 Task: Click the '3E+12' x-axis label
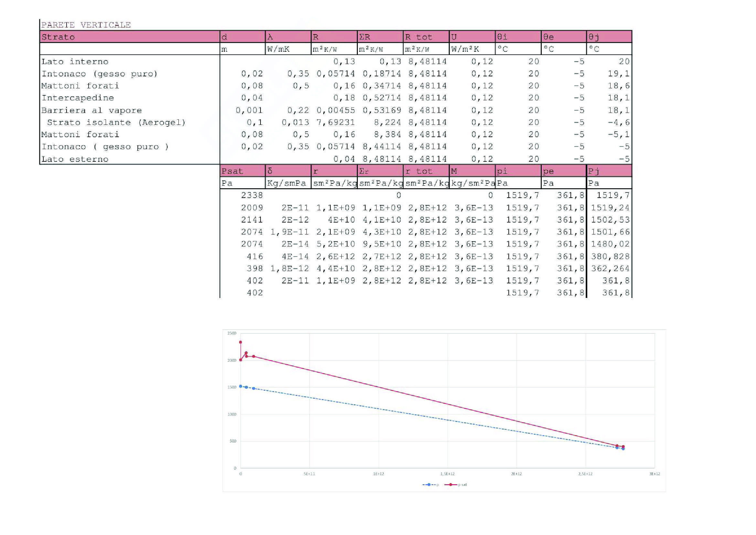click(654, 474)
